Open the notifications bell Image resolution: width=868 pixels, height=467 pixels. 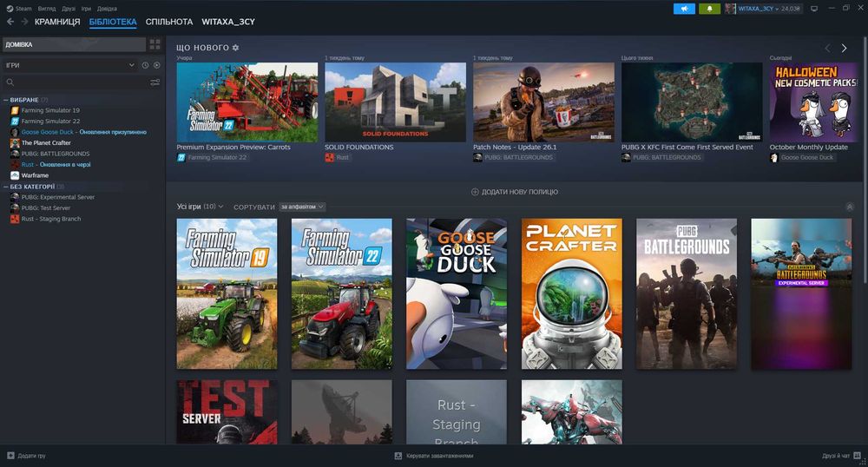coord(710,9)
